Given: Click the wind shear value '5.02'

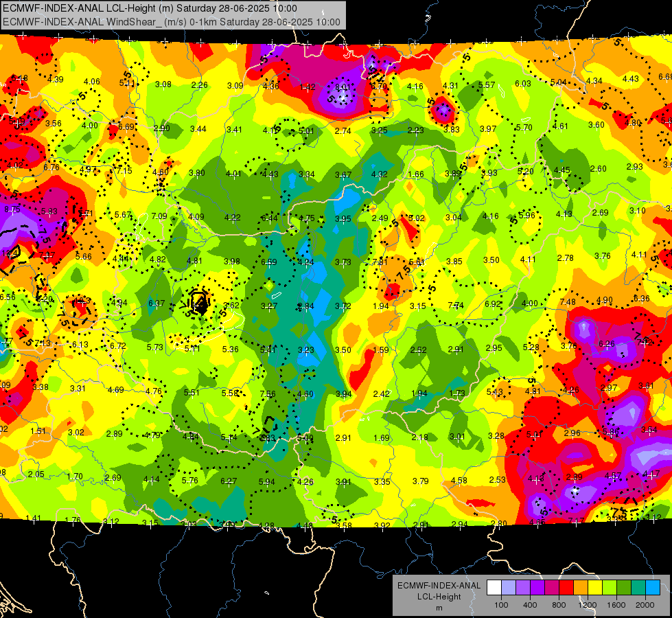Looking at the screenshot, I should tap(417, 218).
